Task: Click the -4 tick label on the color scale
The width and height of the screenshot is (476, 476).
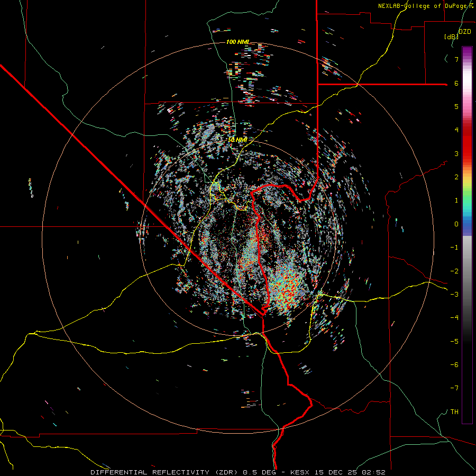Action: click(454, 317)
